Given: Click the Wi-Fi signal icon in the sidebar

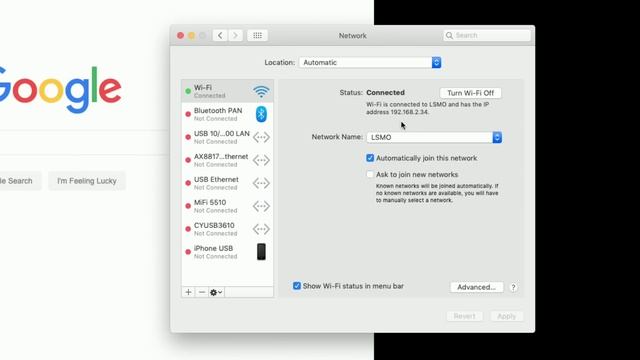Looking at the screenshot, I should tap(261, 91).
